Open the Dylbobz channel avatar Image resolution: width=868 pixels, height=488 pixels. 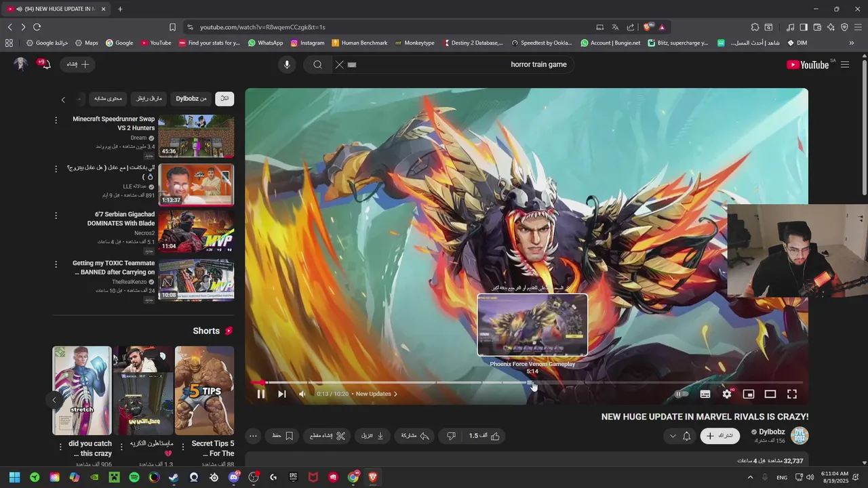800,436
